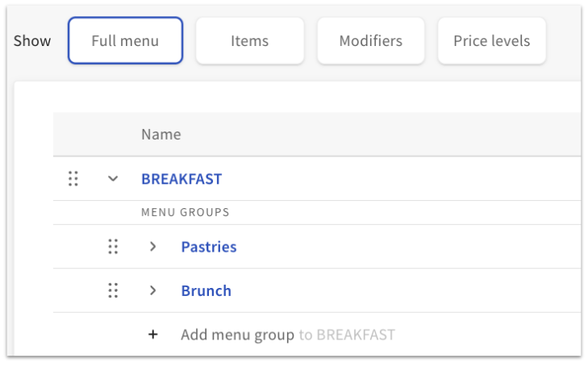Click the Add menu group text

click(x=237, y=335)
